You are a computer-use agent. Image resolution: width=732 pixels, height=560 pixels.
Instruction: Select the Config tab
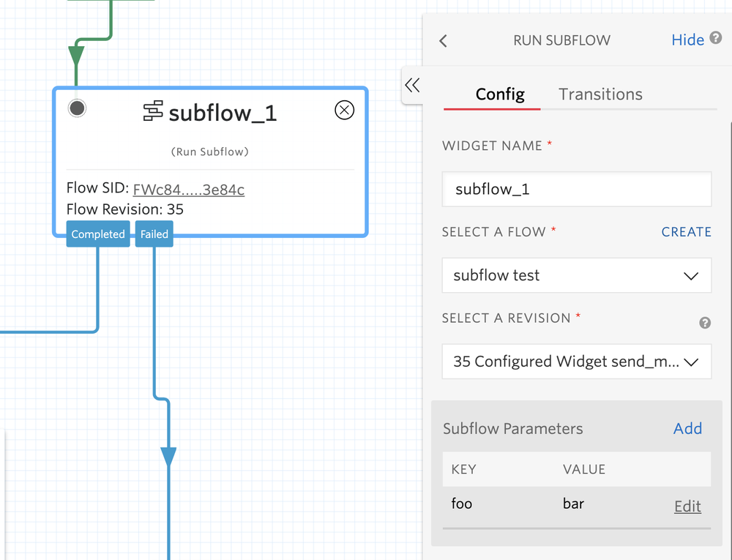(x=501, y=94)
